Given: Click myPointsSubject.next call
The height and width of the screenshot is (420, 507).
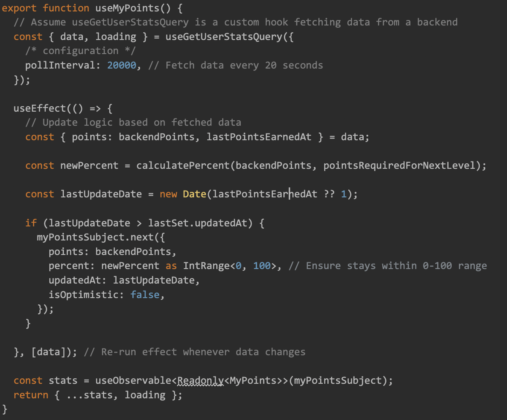Looking at the screenshot, I should pyautogui.click(x=95, y=238).
